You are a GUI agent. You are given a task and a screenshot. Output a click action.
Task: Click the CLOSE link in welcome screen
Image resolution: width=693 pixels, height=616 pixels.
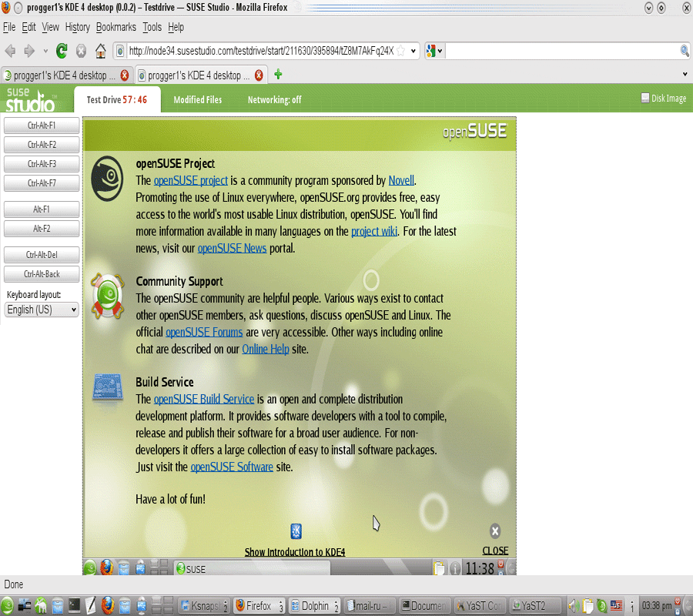(495, 551)
